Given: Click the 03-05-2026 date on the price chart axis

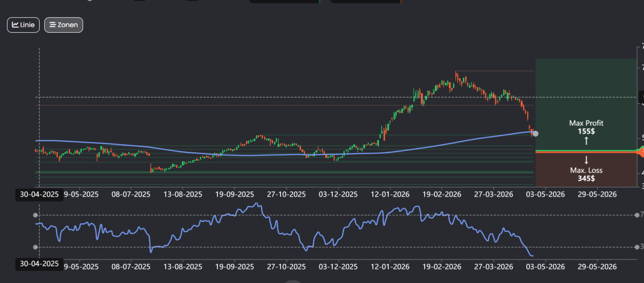Looking at the screenshot, I should pos(545,194).
